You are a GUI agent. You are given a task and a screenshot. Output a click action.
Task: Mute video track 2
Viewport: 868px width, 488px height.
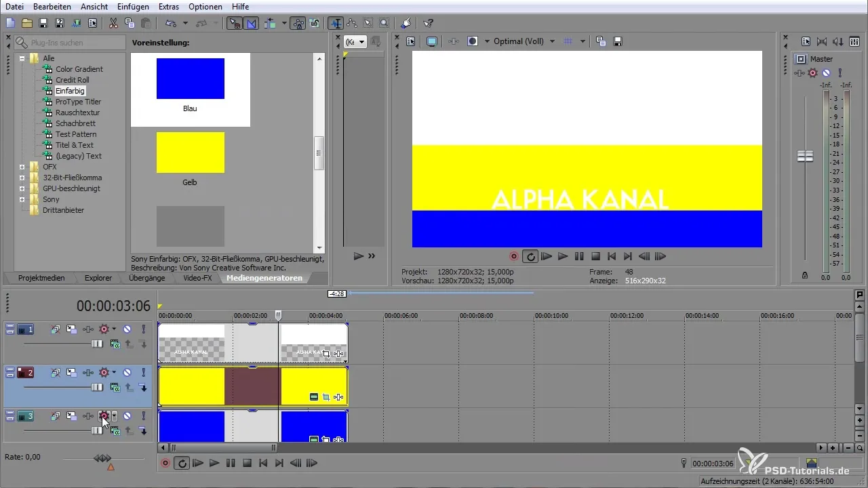(x=127, y=372)
